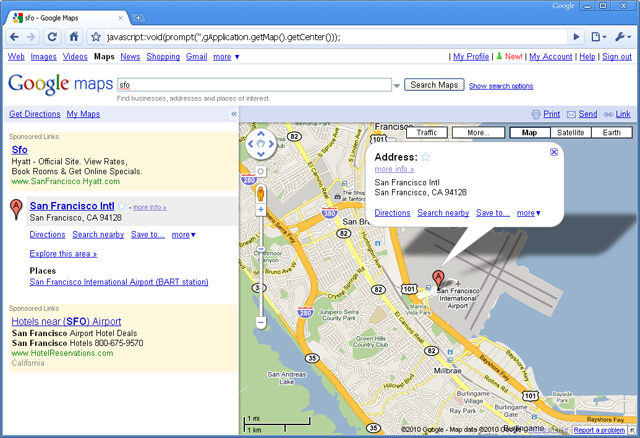
Task: Click the browser address bar
Action: coord(335,37)
